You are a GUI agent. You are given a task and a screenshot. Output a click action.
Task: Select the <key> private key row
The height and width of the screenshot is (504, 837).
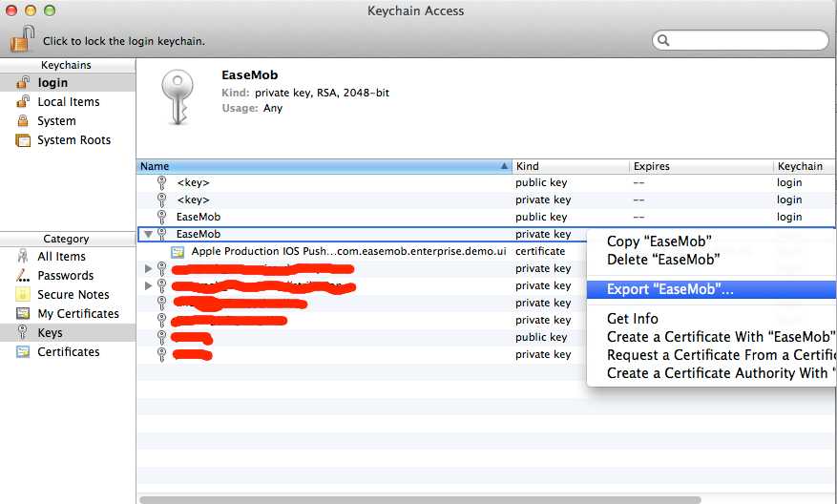486,199
